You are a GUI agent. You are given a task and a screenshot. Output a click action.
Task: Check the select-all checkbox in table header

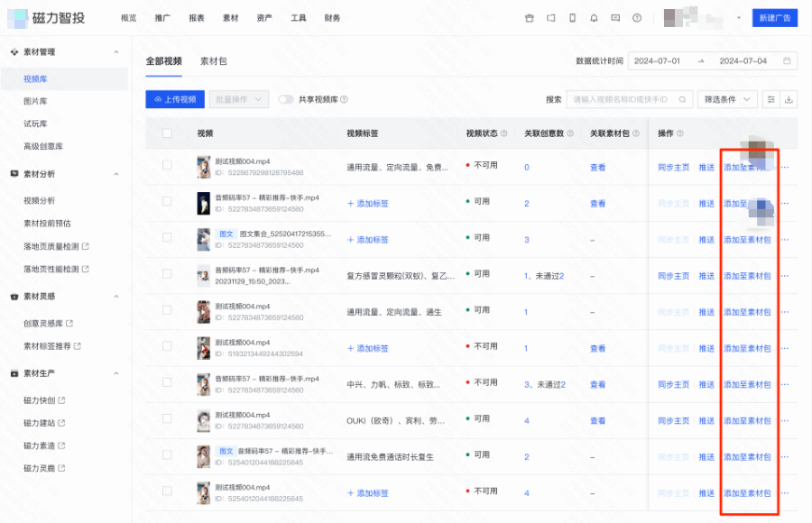(x=167, y=133)
